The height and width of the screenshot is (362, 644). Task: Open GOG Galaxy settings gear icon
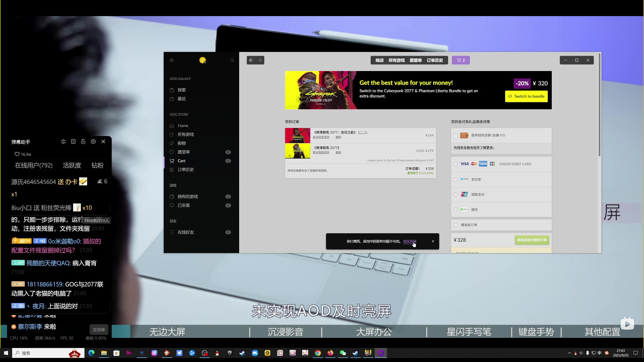[172, 60]
